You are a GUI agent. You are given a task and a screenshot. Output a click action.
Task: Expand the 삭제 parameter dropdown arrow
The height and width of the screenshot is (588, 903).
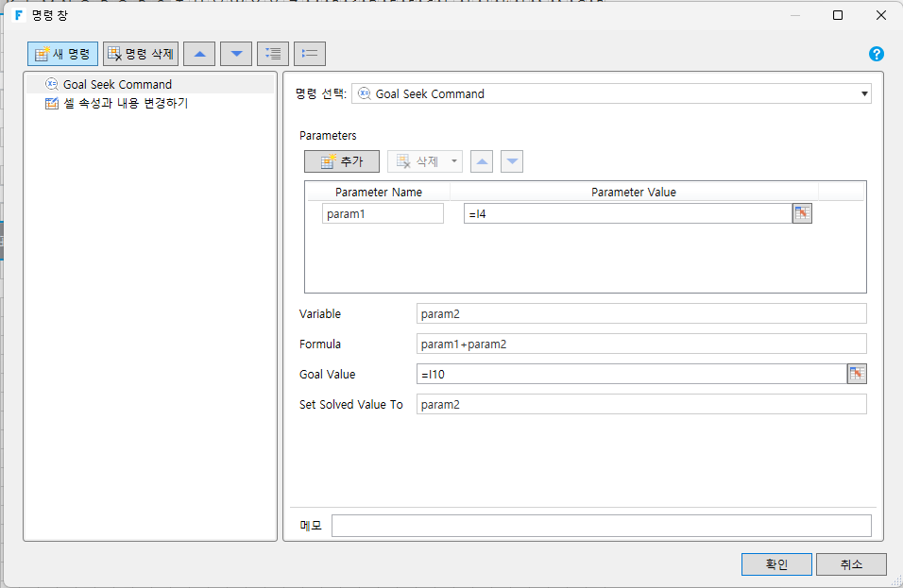tap(454, 161)
